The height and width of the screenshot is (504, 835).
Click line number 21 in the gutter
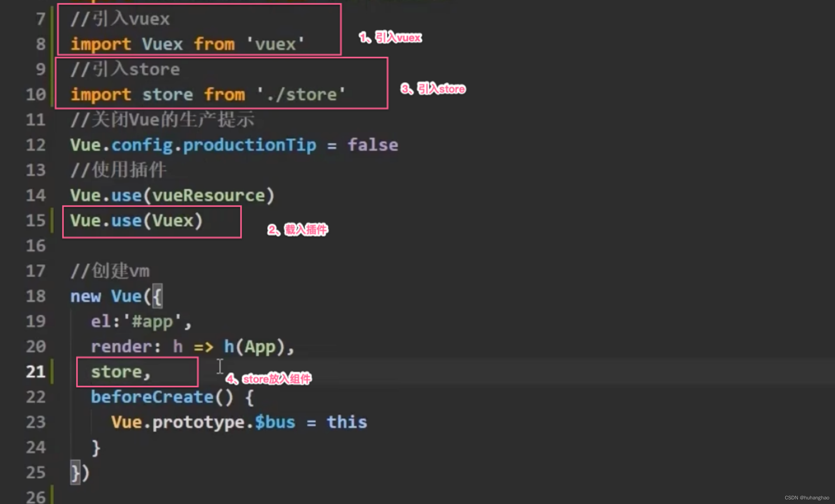(x=35, y=371)
